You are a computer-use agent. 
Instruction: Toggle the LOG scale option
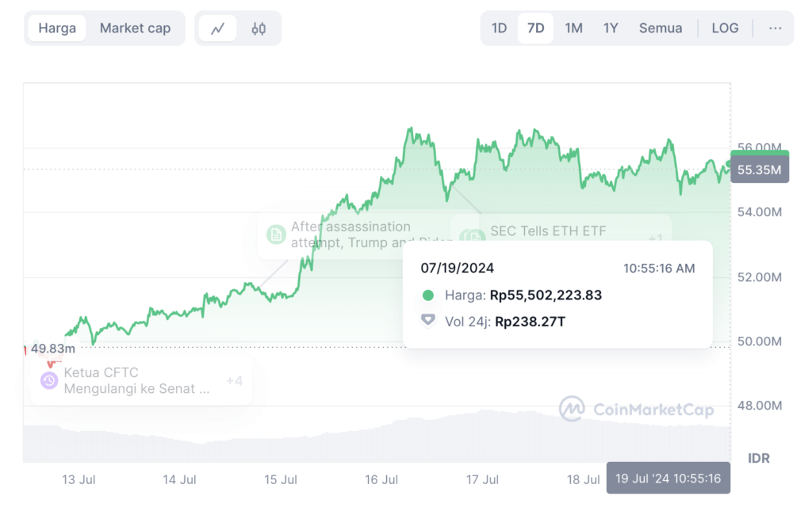click(725, 28)
